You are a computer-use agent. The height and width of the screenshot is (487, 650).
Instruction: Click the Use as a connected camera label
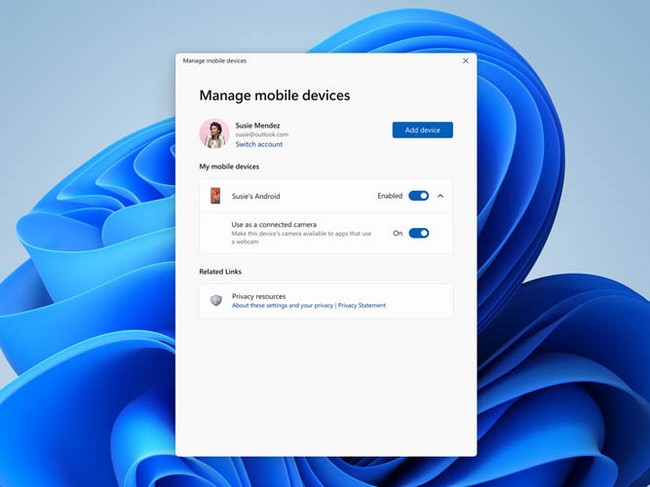(274, 225)
